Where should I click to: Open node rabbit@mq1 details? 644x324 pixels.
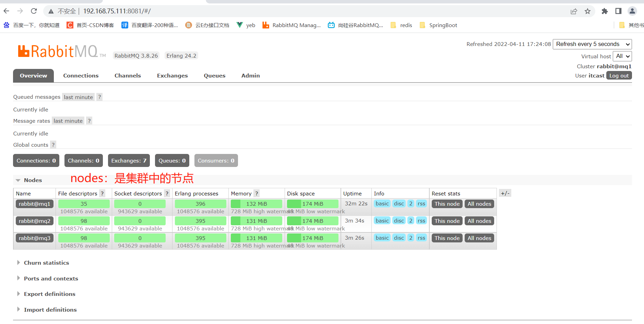[x=35, y=204]
